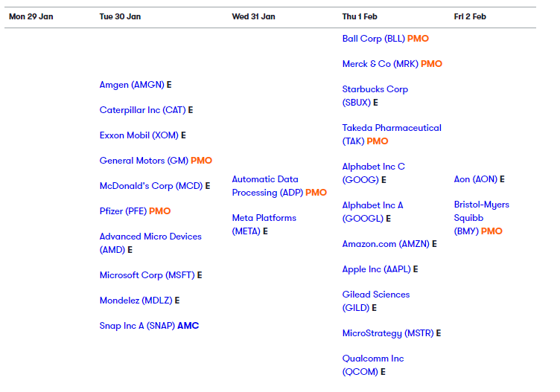Click the Amazon.com (AMZN) link
Viewport: 560px width, 392px height.
pyautogui.click(x=386, y=244)
